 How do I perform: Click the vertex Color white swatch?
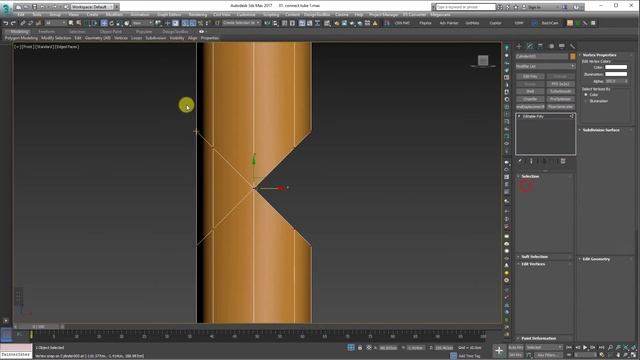616,67
